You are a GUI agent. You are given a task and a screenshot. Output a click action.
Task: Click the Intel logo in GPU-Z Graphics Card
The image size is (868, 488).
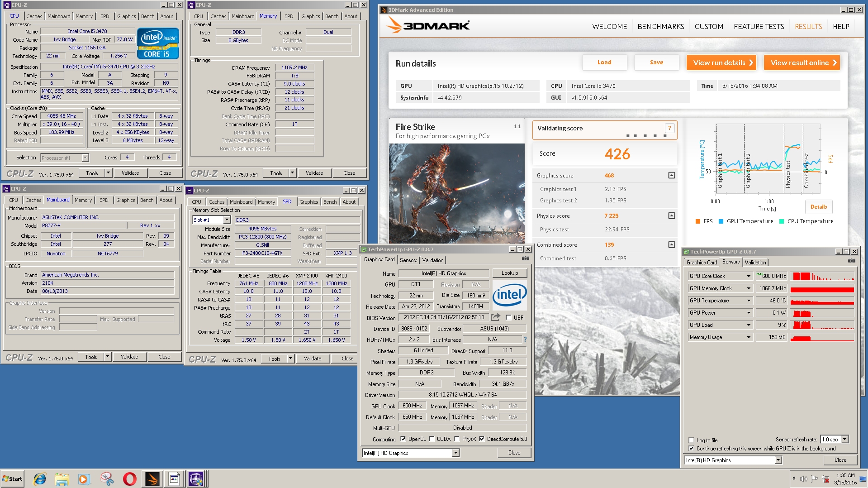click(x=510, y=295)
